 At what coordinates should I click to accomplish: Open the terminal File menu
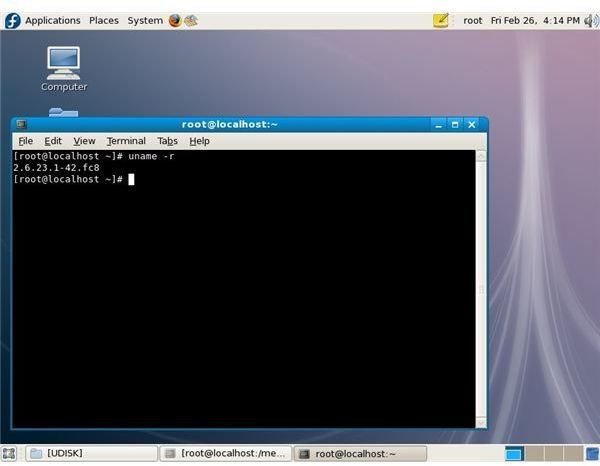26,141
